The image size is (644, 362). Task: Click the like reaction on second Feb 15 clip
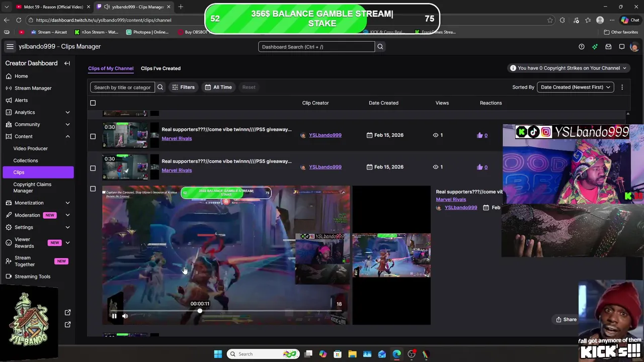[x=482, y=167]
